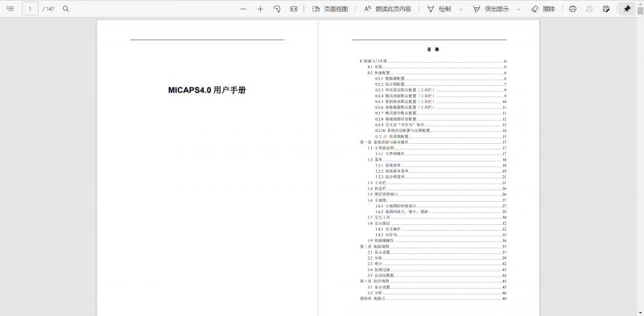Image resolution: width=644 pixels, height=316 pixels.
Task: Expand the 突出显示 dropdown arrow
Action: [518, 9]
